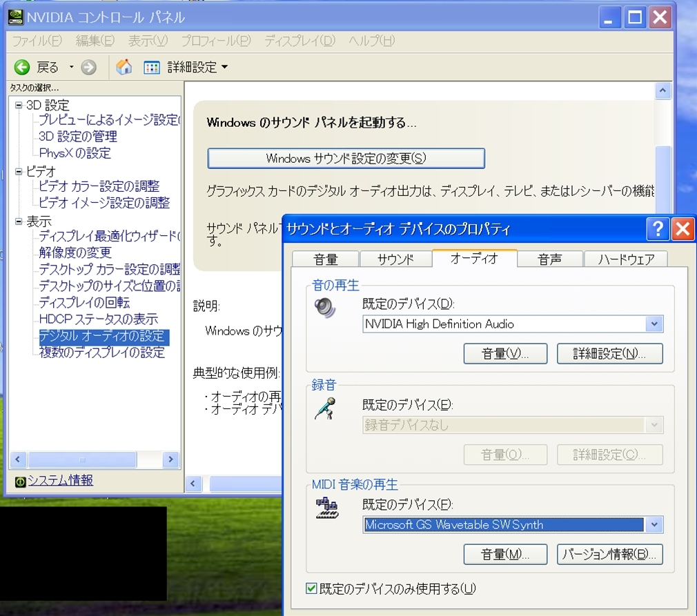Select デスクトップのサイズと位置 tree item
This screenshot has height=616, width=697.
click(x=109, y=286)
